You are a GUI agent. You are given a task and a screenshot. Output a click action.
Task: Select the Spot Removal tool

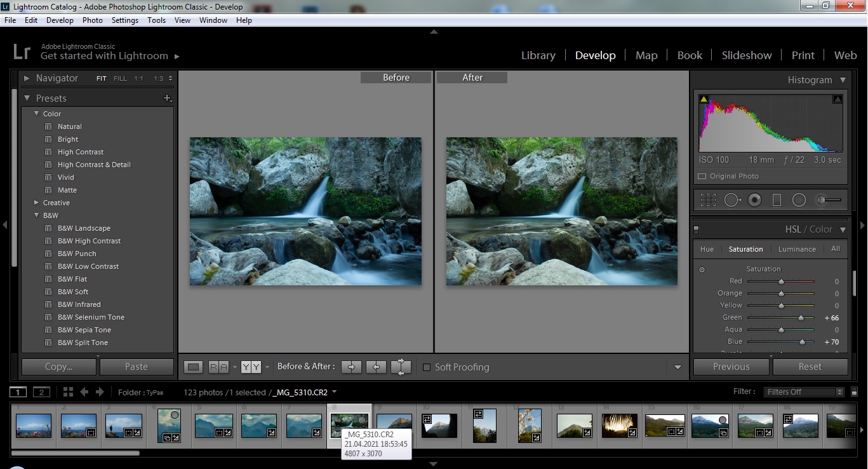click(x=732, y=200)
